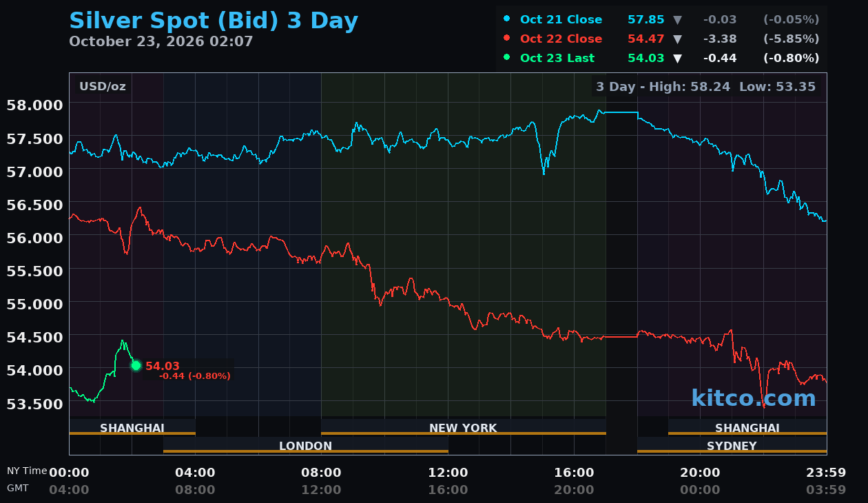Click the 23:59 NY time tick label
Screen dimensions: 868x503
click(826, 473)
